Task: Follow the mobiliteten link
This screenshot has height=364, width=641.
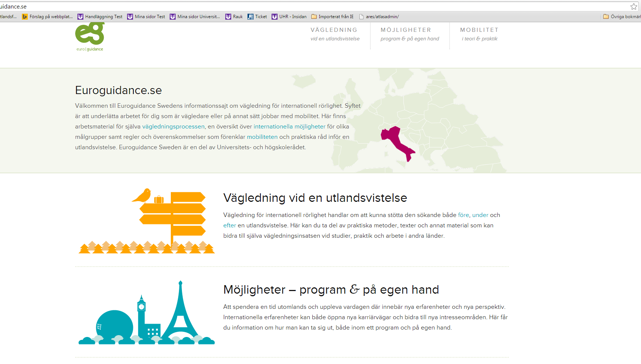Action: tap(262, 137)
